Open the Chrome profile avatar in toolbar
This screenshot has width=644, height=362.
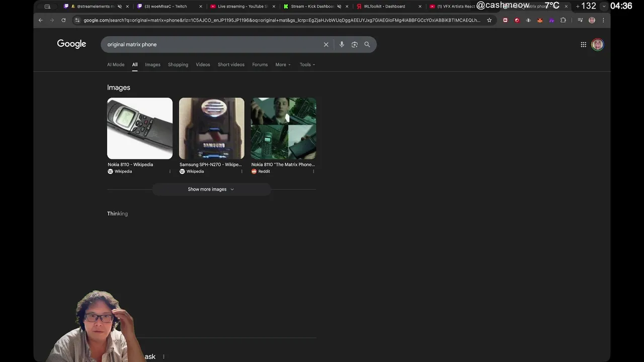pos(592,20)
